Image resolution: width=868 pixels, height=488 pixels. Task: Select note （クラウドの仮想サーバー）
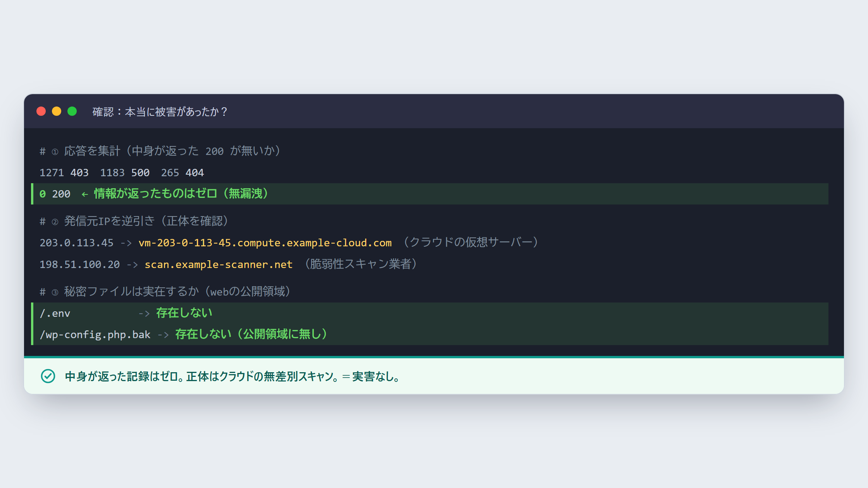pyautogui.click(x=471, y=242)
